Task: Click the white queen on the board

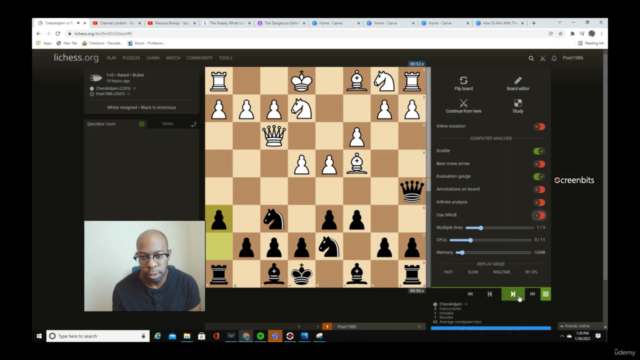Action: [274, 136]
